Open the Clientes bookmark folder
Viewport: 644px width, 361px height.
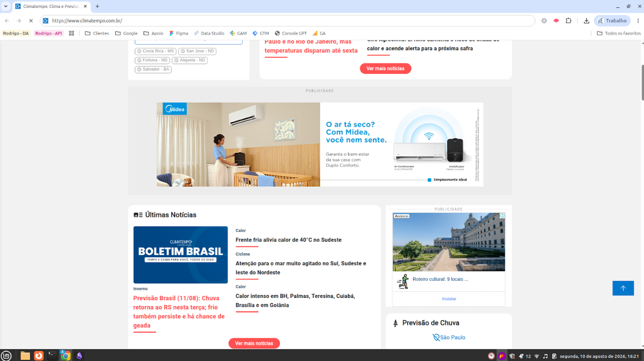97,33
